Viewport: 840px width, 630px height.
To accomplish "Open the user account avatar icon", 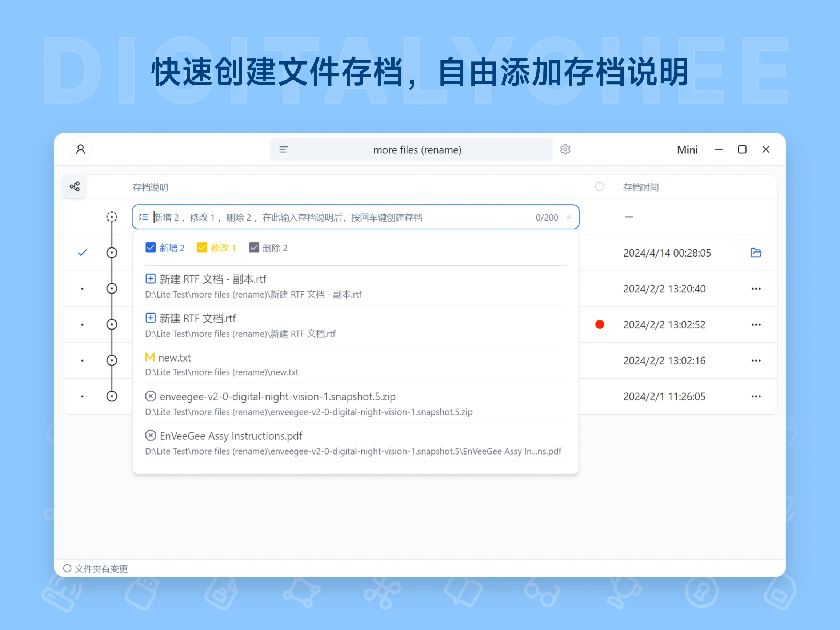I will pos(80,150).
